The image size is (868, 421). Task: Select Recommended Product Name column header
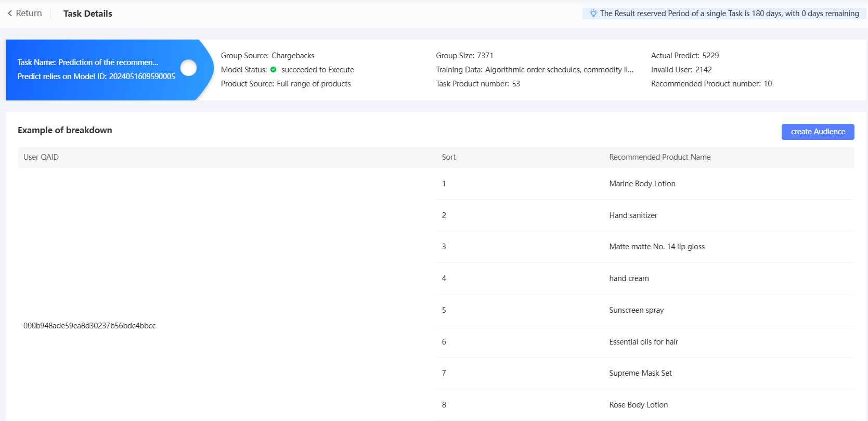click(x=660, y=157)
